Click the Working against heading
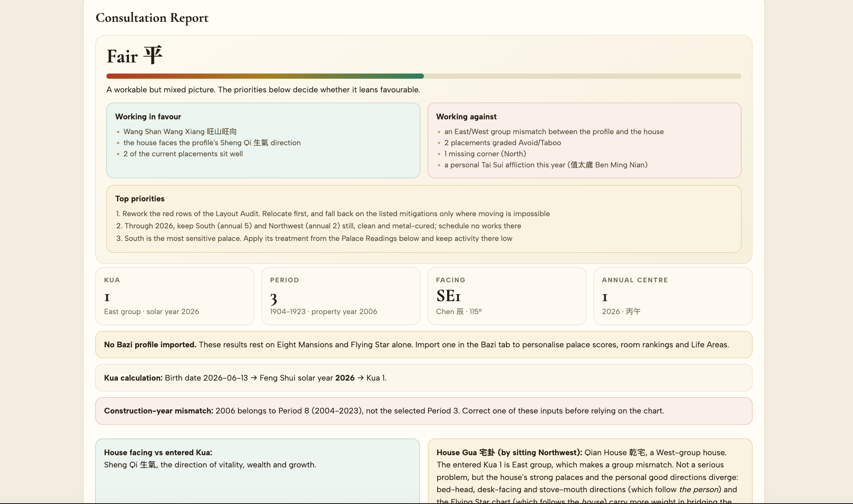Screen dimensions: 853x504 [x=466, y=117]
